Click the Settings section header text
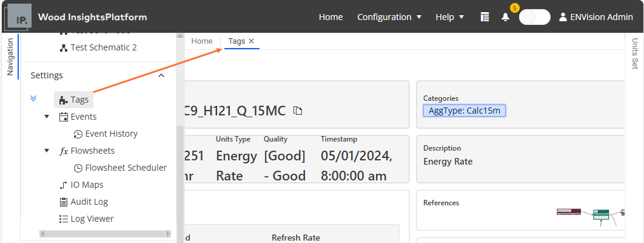Screen dimensions: 644x243 click(47, 76)
